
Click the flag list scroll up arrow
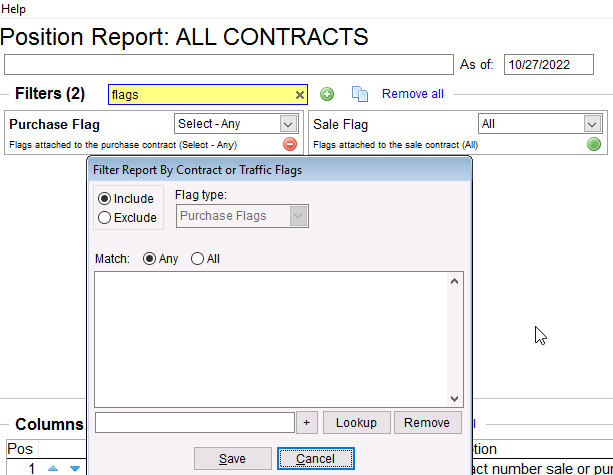tap(454, 281)
